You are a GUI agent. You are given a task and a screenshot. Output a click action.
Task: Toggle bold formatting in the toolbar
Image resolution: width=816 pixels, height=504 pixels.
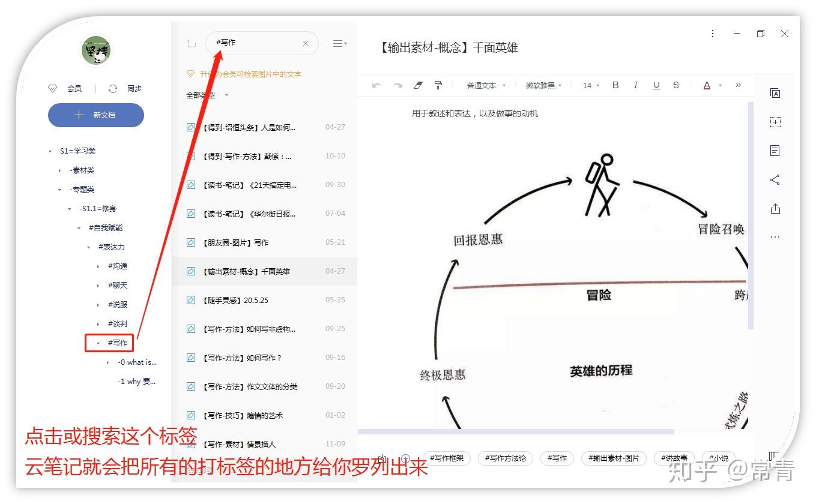(615, 85)
